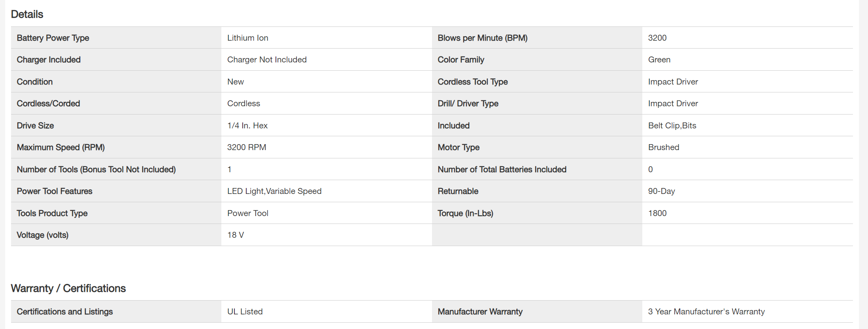
Task: Click the Lithium Ion value
Action: point(247,38)
